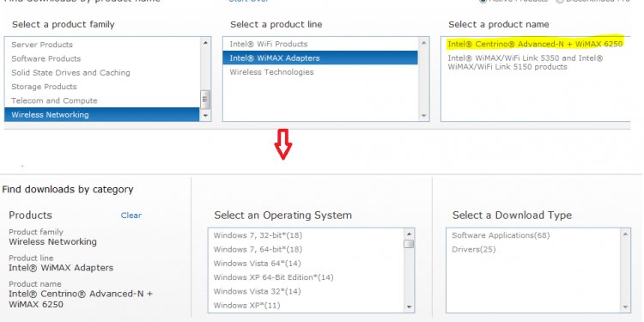Select Software Products product family
Image resolution: width=644 pixels, height=322 pixels.
coord(102,58)
